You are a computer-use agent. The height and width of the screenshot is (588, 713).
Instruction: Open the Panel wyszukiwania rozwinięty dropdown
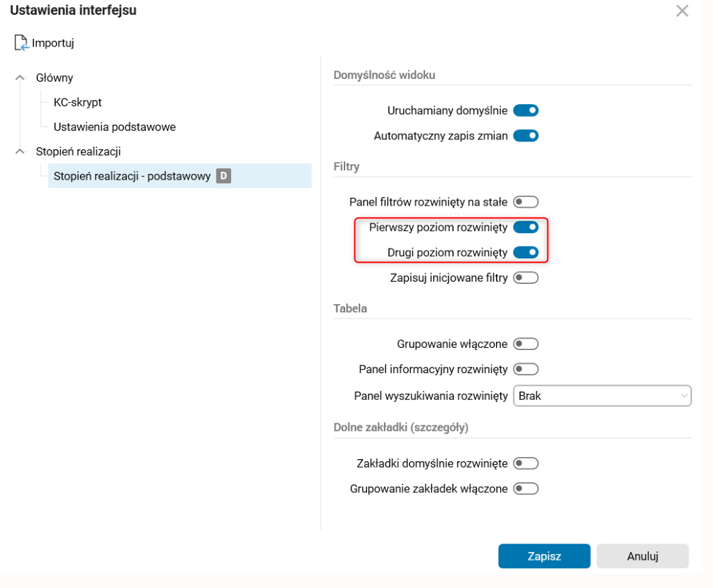pyautogui.click(x=602, y=396)
